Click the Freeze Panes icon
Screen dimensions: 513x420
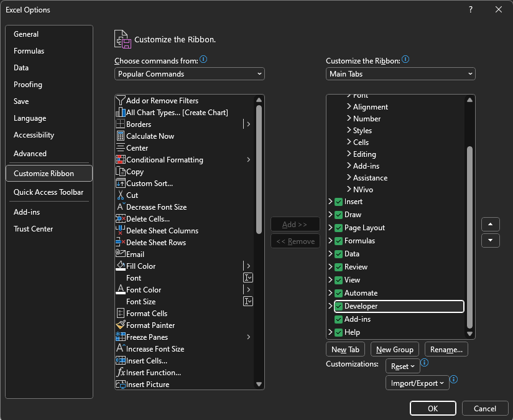click(121, 337)
